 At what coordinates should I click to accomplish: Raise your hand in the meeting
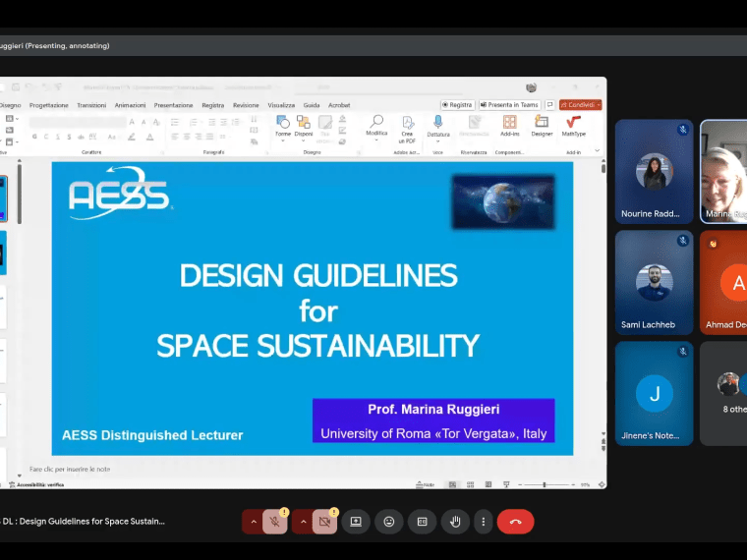point(455,522)
